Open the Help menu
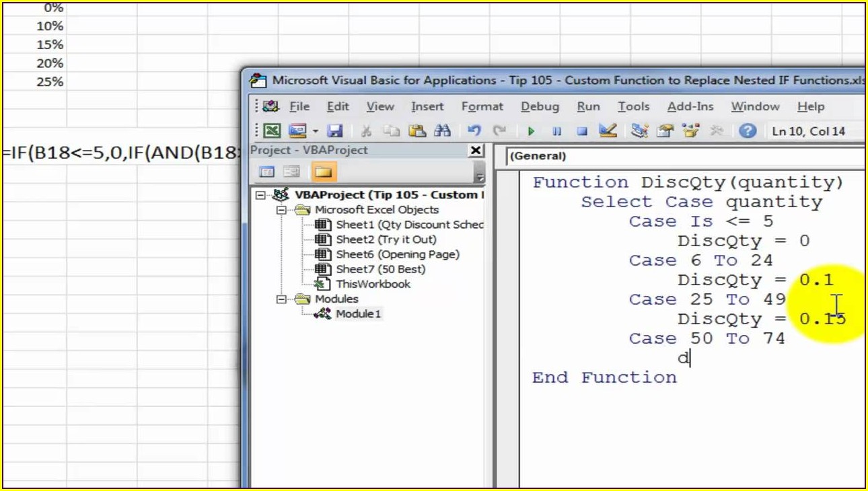 pyautogui.click(x=811, y=106)
